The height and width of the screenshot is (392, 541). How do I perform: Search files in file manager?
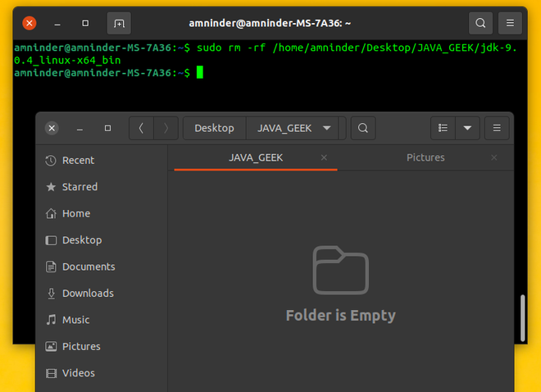[x=363, y=129]
